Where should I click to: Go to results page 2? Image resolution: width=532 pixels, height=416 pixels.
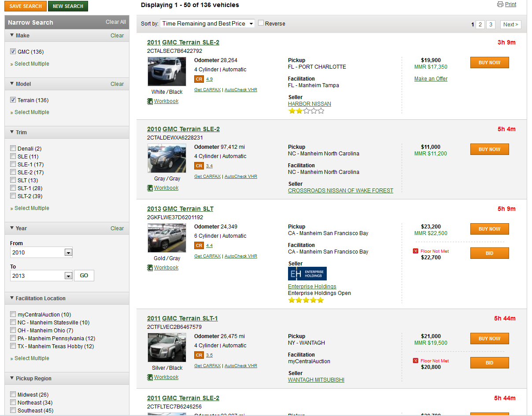(480, 25)
